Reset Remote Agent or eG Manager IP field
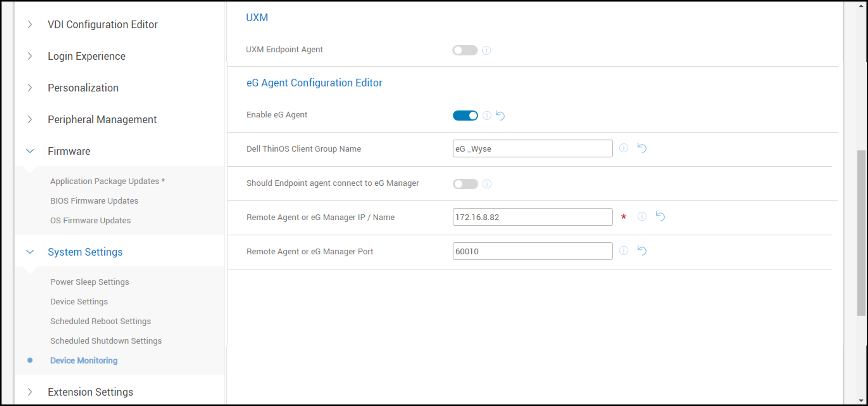 660,216
